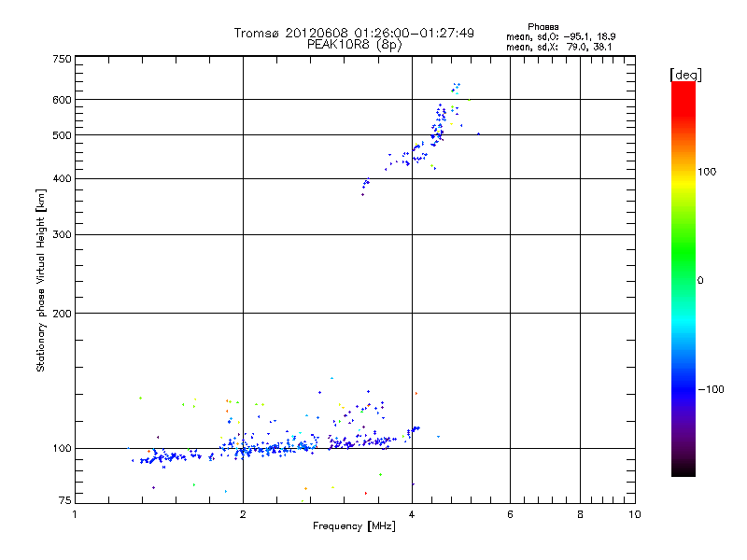Click the '[deg]' colorbar unit label
The image size is (747, 560).
(x=686, y=75)
